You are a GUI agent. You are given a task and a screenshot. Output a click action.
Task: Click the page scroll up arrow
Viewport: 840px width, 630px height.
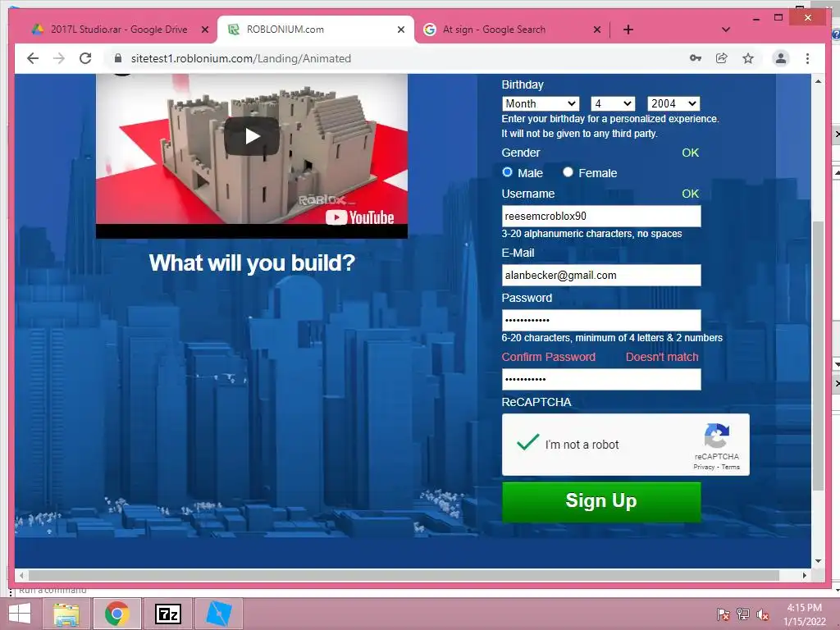click(818, 81)
